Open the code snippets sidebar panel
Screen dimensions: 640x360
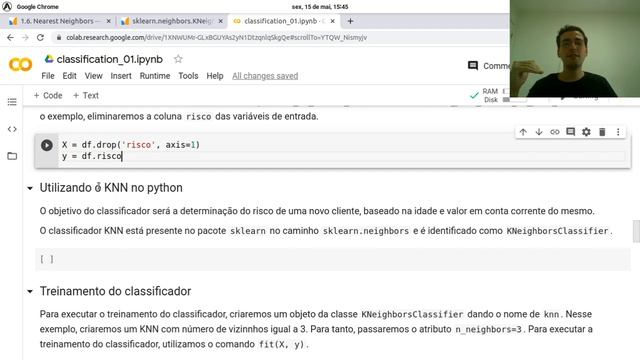[x=12, y=129]
